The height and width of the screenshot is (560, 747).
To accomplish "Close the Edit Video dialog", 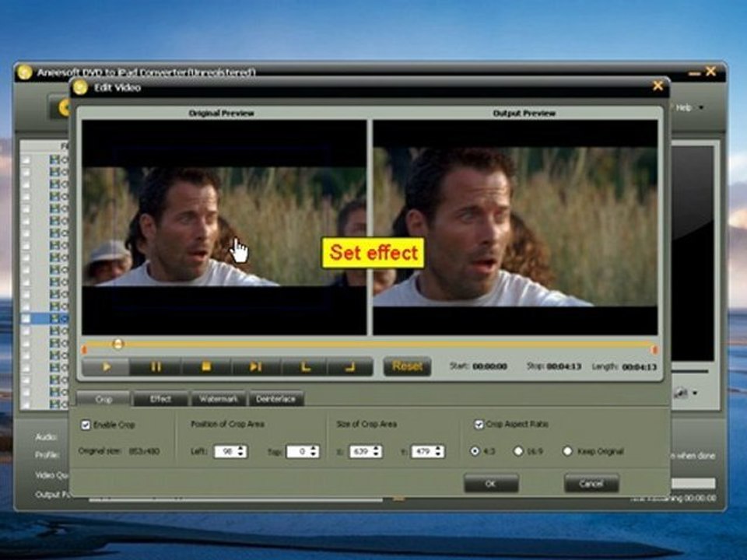I will pyautogui.click(x=658, y=86).
